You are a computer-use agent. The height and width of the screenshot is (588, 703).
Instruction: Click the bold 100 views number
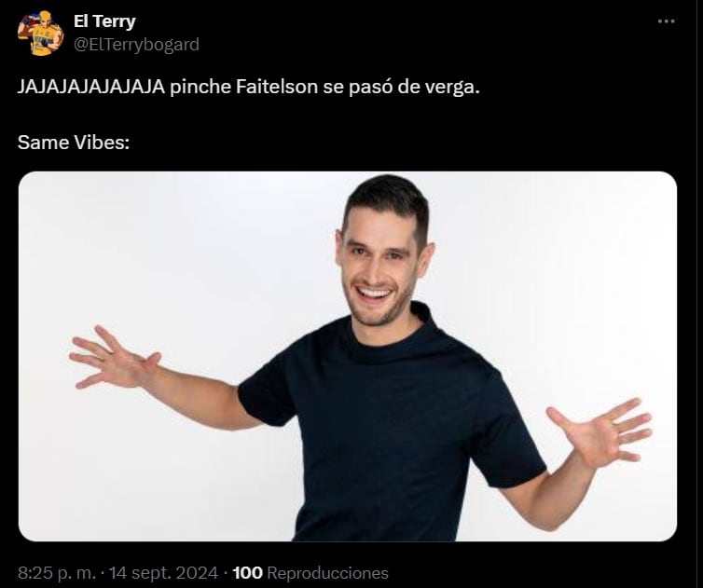[248, 573]
